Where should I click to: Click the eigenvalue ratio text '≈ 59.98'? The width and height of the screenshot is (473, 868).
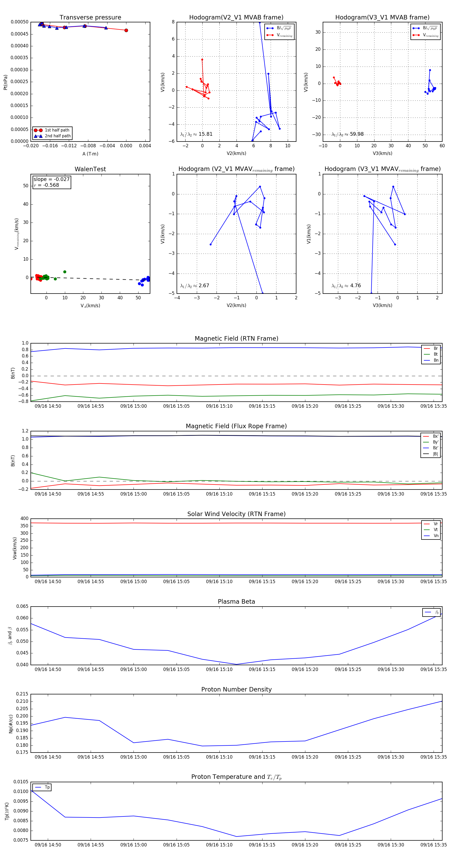click(x=347, y=134)
